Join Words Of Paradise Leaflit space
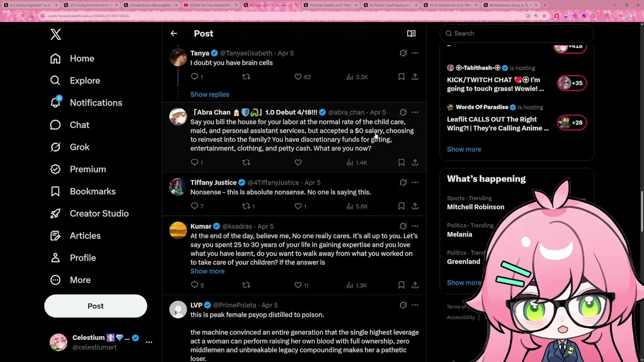This screenshot has width=644, height=362. (x=572, y=123)
